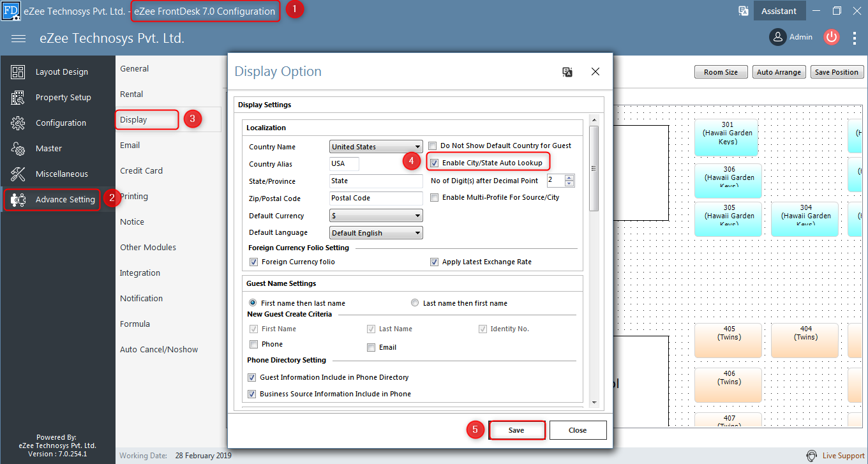Open the Notification settings tab
Image resolution: width=868 pixels, height=464 pixels.
coord(141,298)
